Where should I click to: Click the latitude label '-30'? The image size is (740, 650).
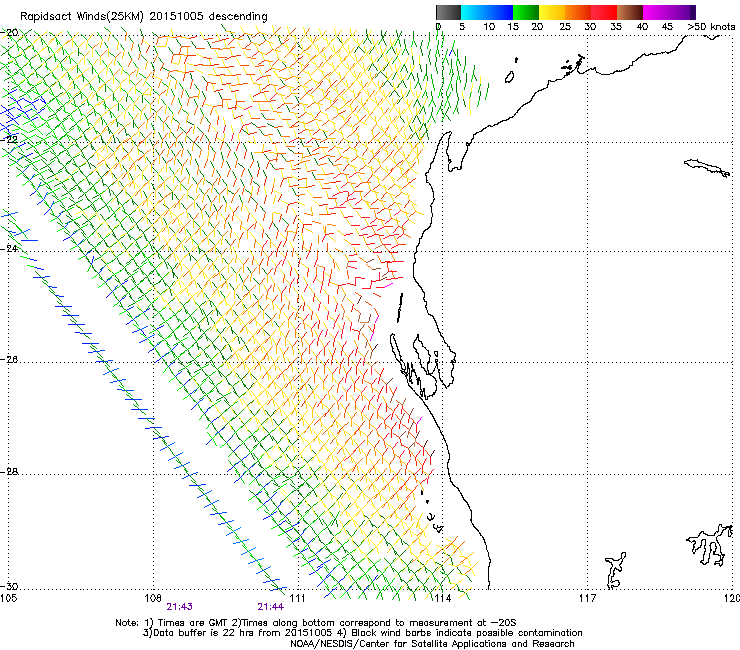click(x=10, y=586)
